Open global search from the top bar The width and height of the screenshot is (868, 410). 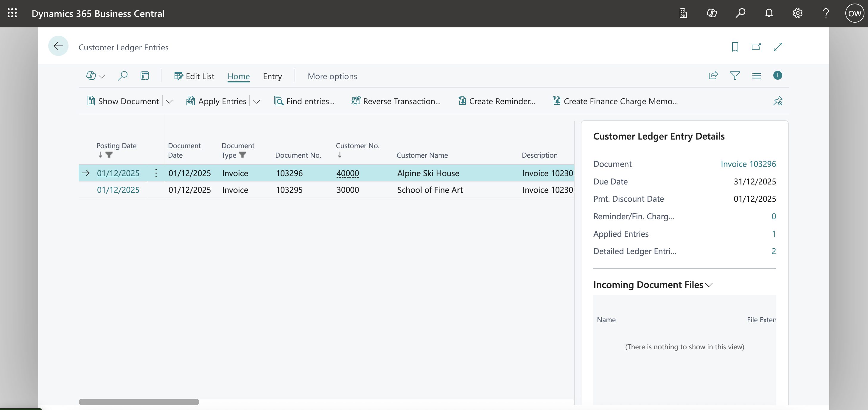[740, 13]
